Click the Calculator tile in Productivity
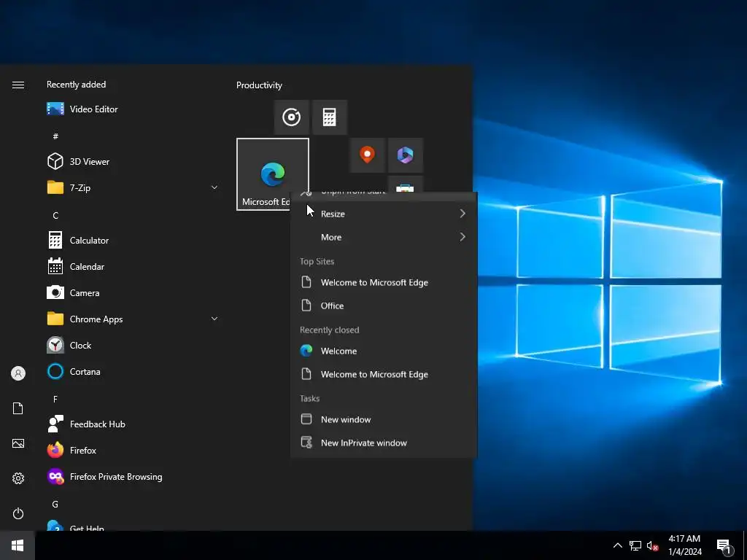Viewport: 747px width, 560px height. [x=330, y=117]
